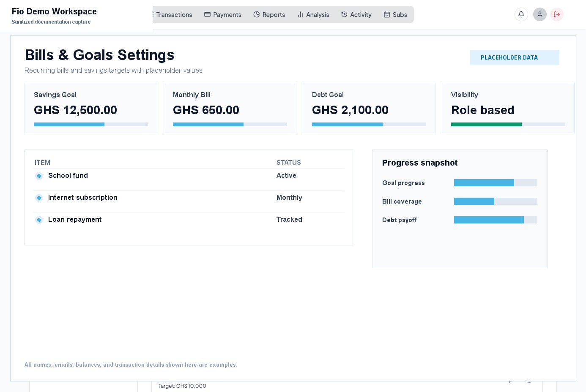Viewport: 586px width, 392px height.
Task: Click the calendar icon beside Subs
Action: click(x=387, y=14)
